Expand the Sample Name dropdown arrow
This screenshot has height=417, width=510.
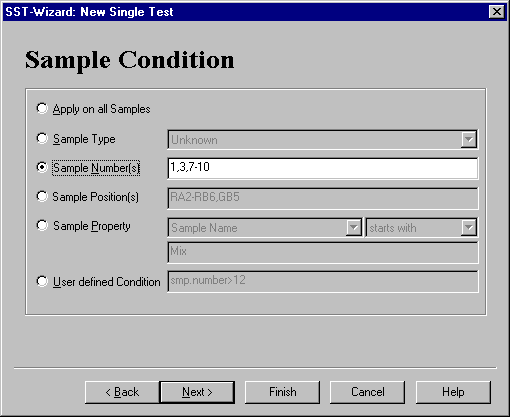353,228
